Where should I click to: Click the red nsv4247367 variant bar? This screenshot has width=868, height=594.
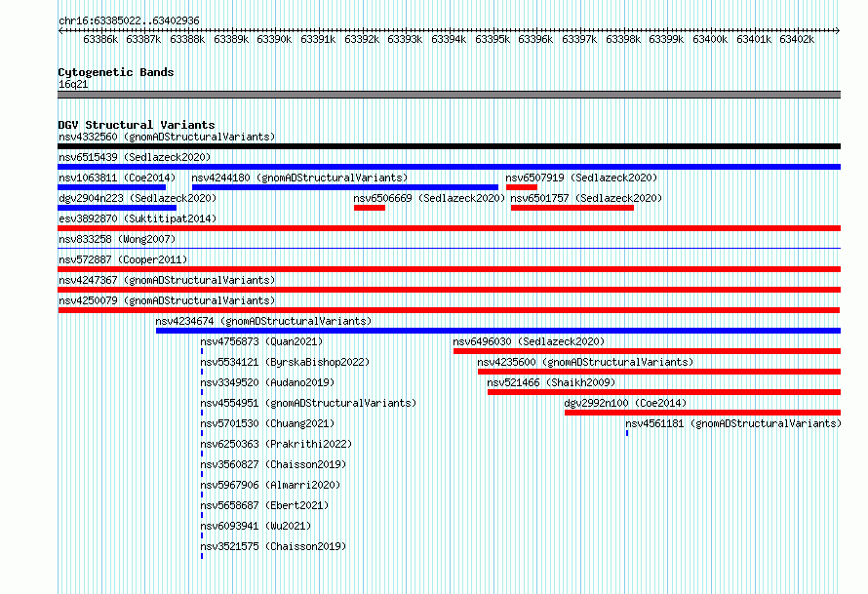(449, 290)
